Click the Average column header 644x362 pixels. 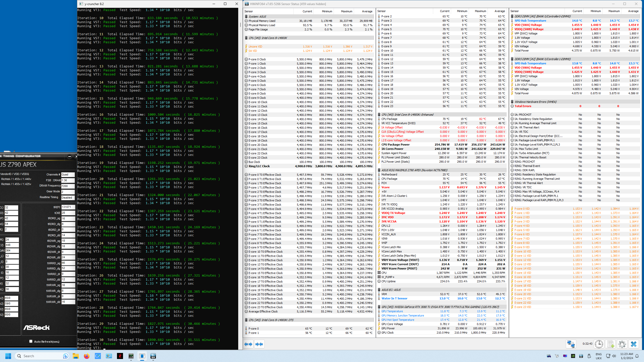point(367,11)
